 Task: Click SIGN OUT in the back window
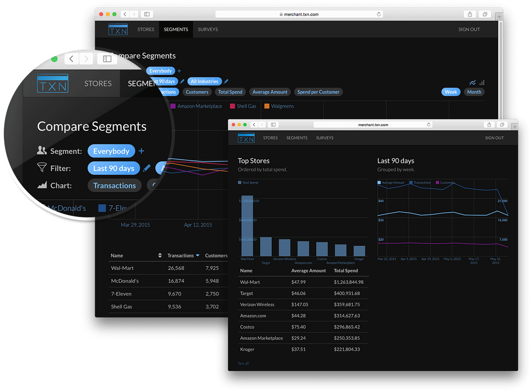click(469, 29)
